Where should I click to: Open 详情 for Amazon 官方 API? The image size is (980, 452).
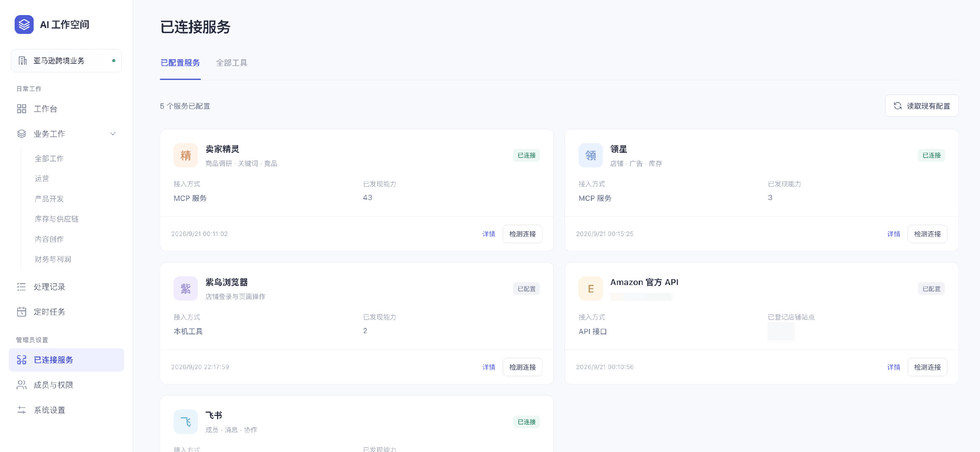893,367
